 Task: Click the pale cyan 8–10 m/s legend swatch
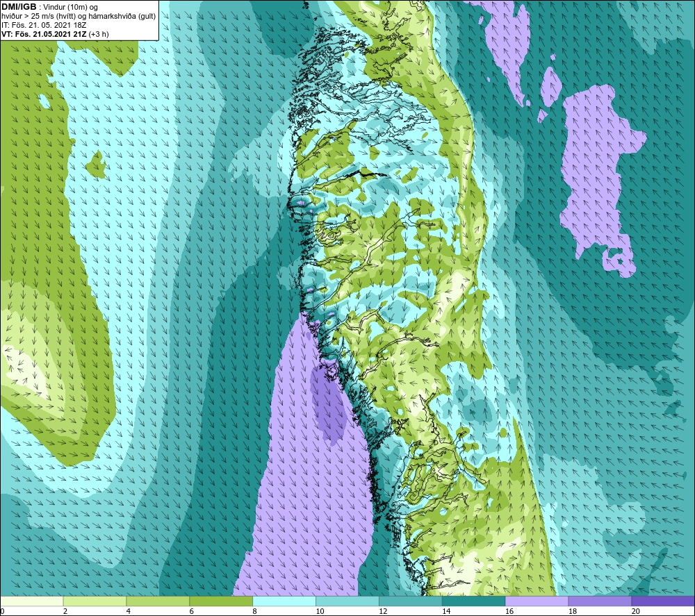point(284,601)
